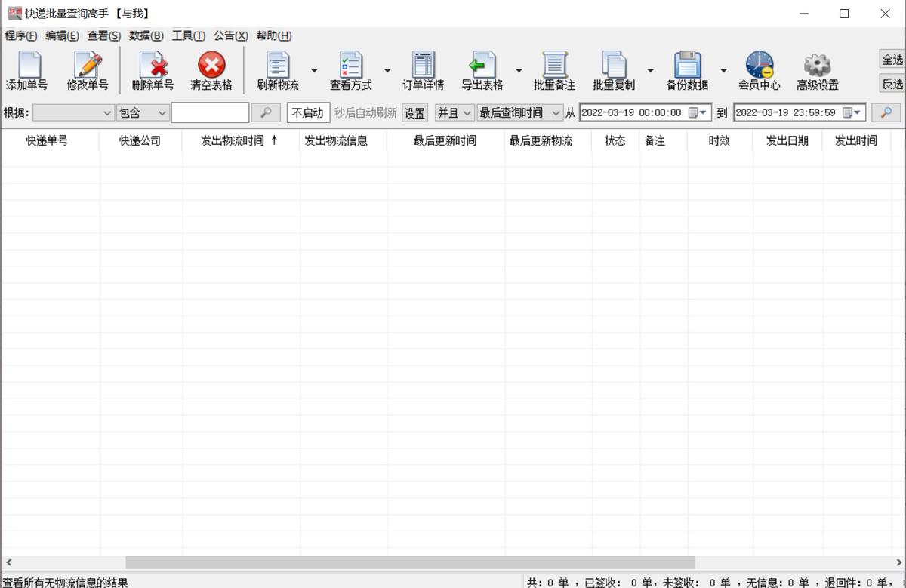Open the 数据(B) menu
Screen dimensions: 906x588
click(146, 35)
